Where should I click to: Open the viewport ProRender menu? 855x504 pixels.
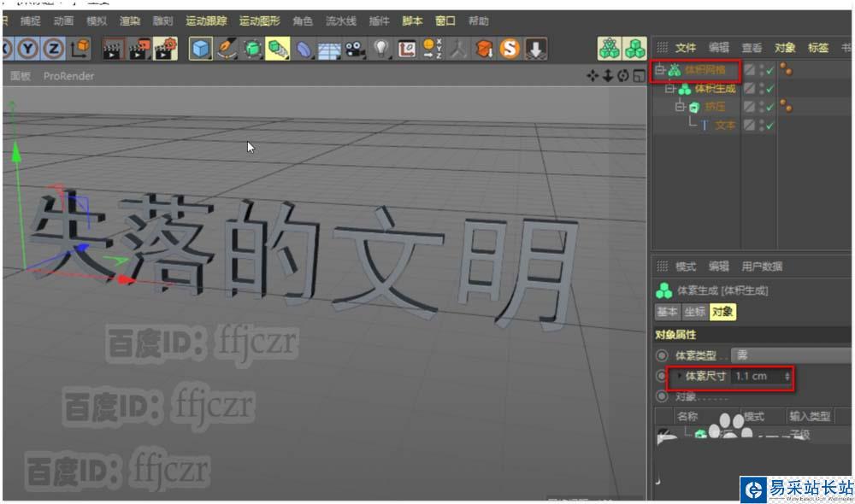click(x=68, y=76)
